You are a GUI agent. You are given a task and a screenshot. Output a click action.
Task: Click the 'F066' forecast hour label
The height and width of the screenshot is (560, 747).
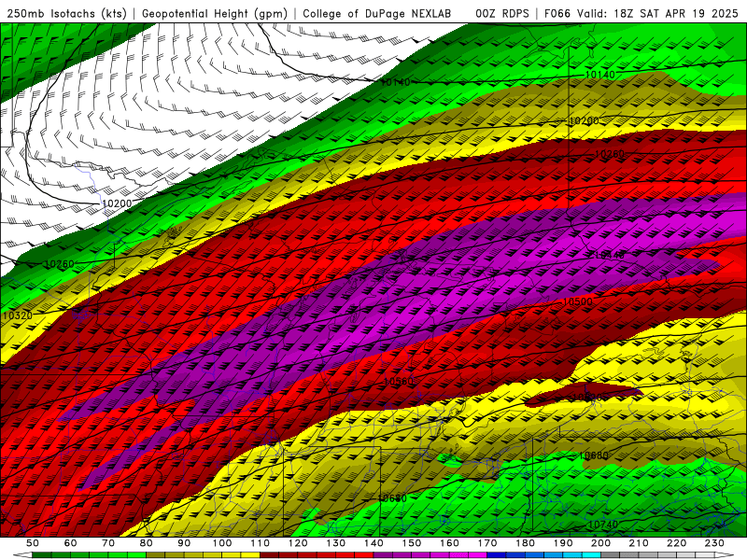[x=557, y=13]
